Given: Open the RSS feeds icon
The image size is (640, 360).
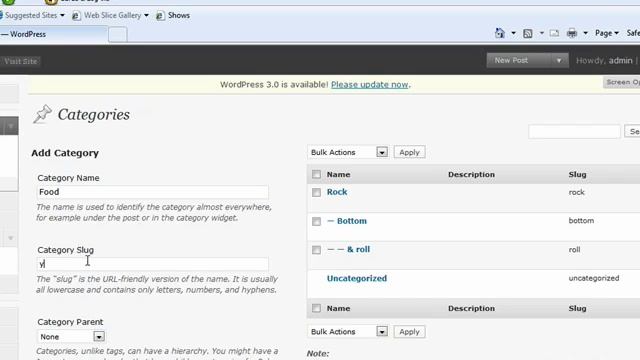Looking at the screenshot, I should [527, 33].
